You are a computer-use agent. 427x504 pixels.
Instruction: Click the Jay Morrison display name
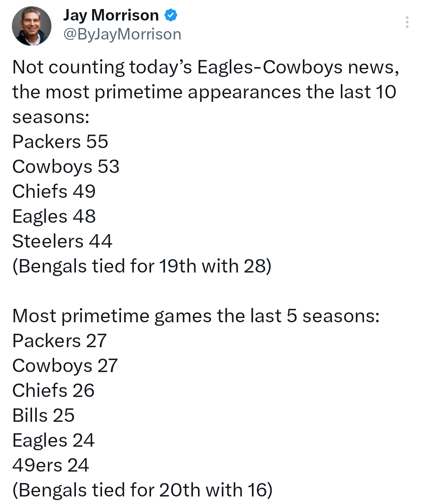111,15
